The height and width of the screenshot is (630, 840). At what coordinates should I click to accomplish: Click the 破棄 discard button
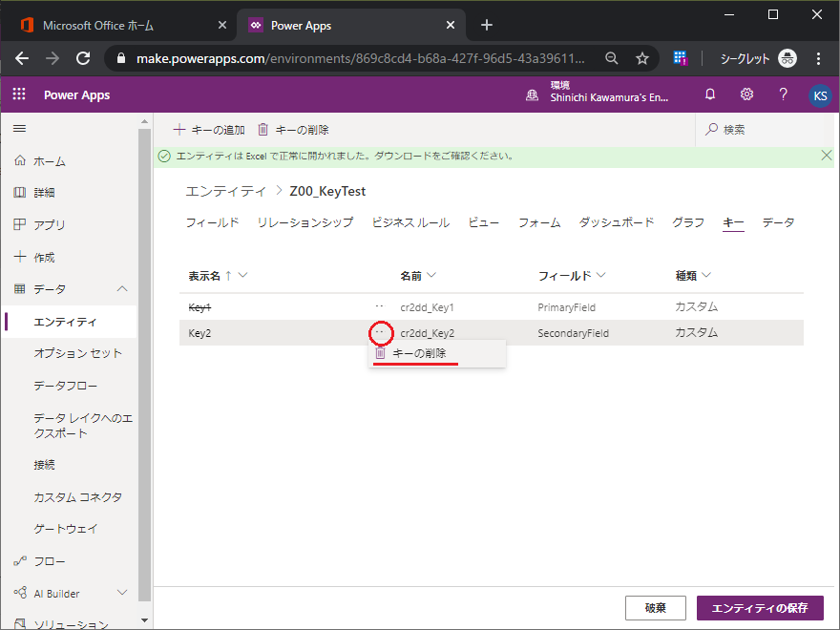point(655,608)
